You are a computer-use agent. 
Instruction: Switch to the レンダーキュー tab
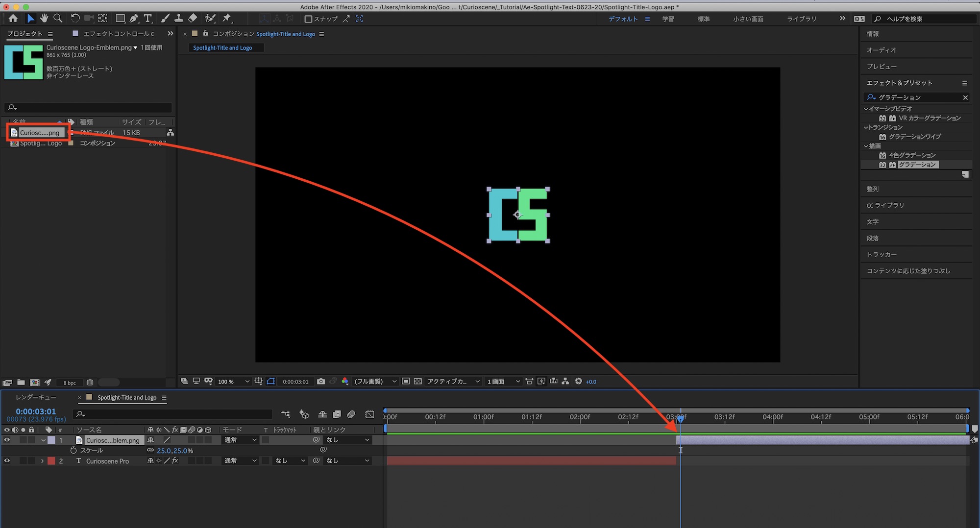(36, 397)
